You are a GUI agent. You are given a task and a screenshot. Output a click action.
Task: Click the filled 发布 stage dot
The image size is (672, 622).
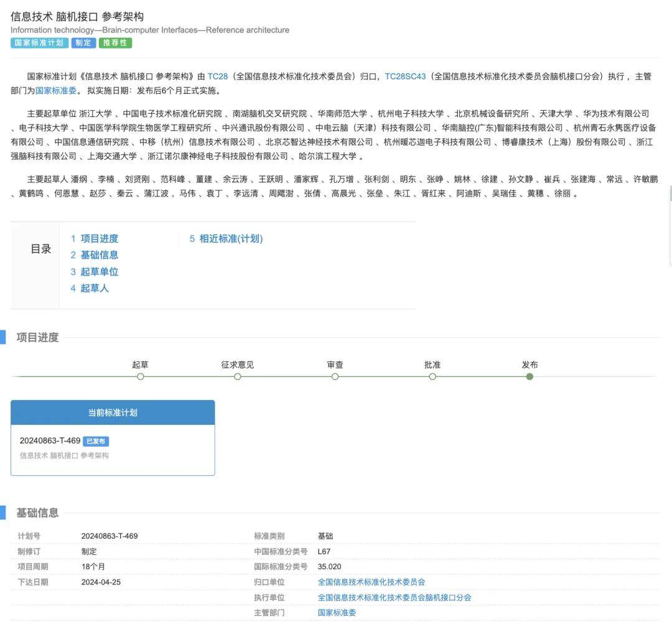pos(530,376)
